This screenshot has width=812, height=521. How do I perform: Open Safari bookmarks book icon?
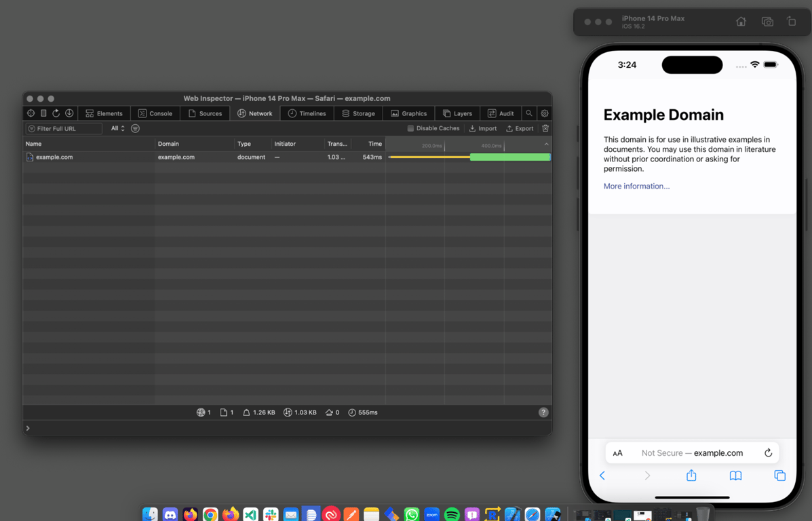735,476
